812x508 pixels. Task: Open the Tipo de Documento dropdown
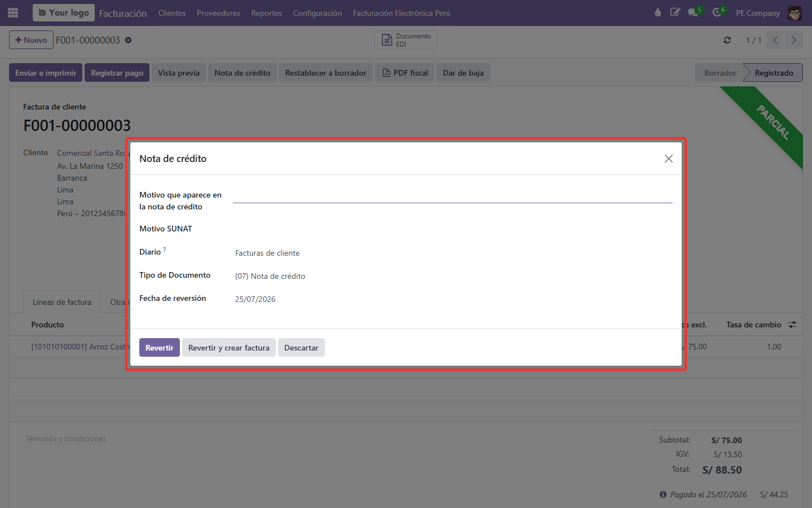click(453, 276)
